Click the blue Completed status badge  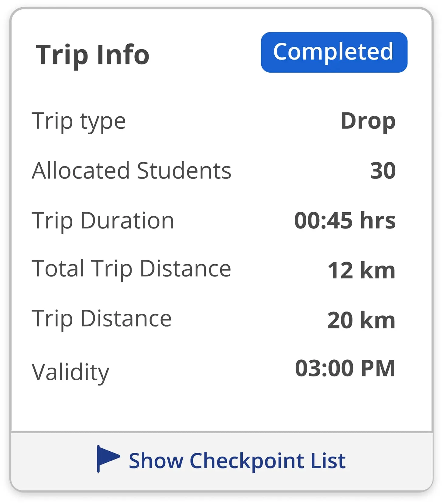click(x=334, y=52)
